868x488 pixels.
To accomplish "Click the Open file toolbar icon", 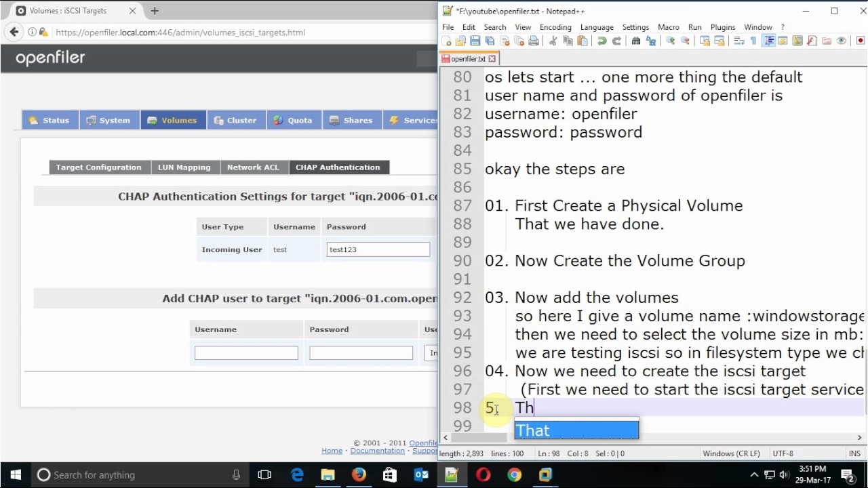I will coord(460,41).
